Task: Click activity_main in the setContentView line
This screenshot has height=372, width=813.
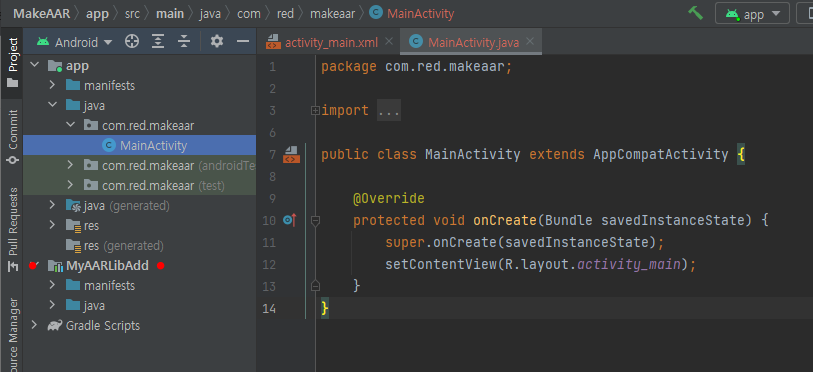Action: pyautogui.click(x=629, y=265)
